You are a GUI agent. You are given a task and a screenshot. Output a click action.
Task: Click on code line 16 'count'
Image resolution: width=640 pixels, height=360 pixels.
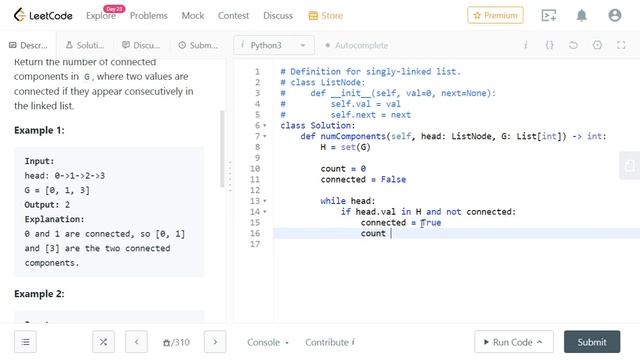click(x=373, y=233)
